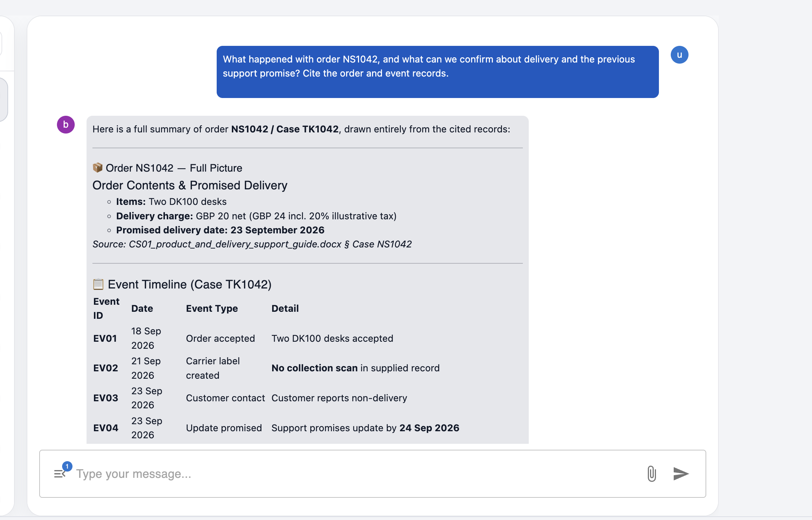Select the 'Order Contents & Promised Delivery' heading
The width and height of the screenshot is (812, 520).
(190, 185)
